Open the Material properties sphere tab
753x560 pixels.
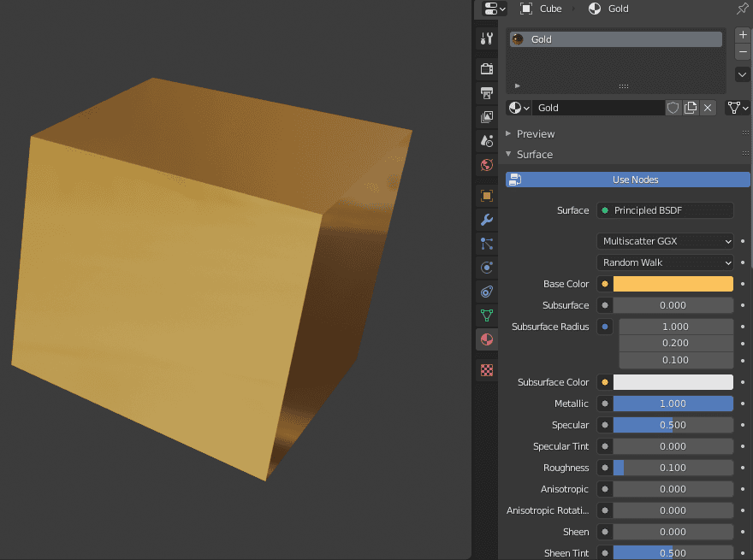(x=486, y=339)
